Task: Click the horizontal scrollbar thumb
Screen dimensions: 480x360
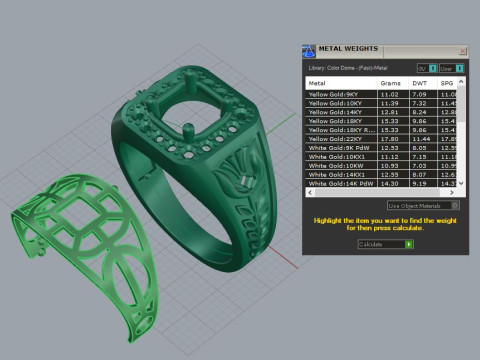Action: [377, 192]
